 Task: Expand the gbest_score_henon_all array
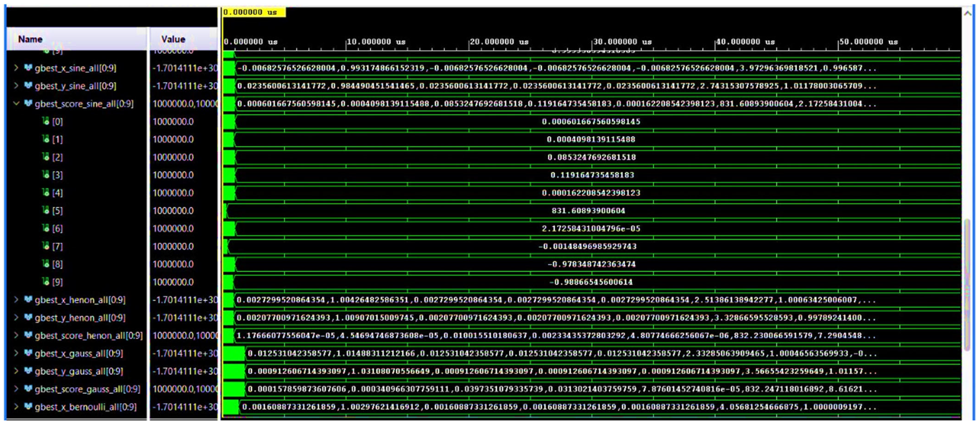click(x=16, y=335)
